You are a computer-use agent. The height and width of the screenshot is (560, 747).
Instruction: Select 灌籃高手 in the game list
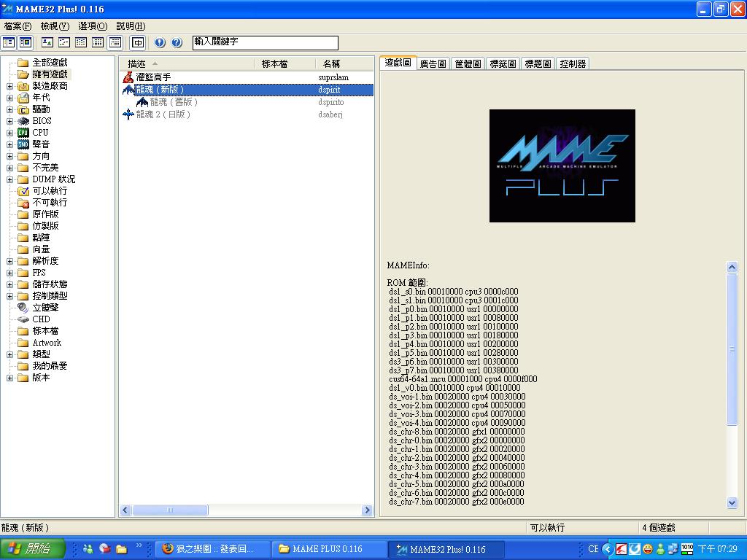153,77
